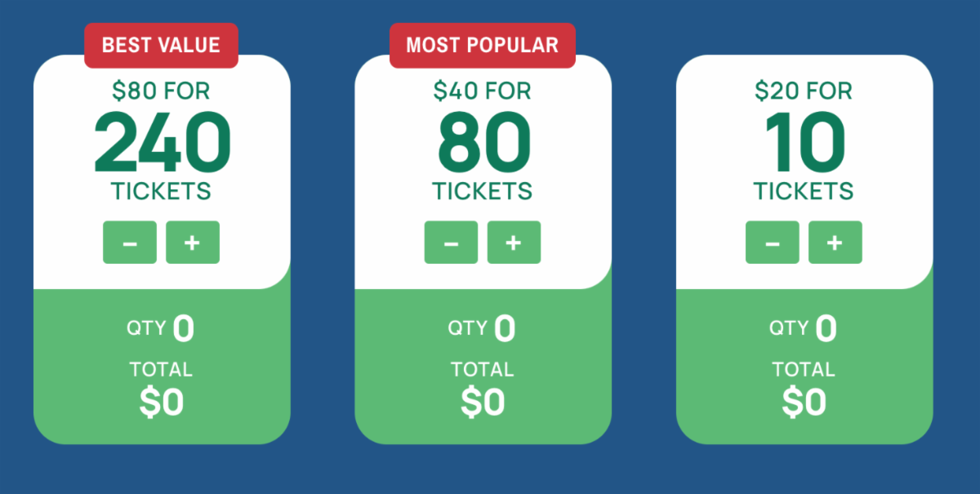
Task: Click the Best Value badge
Action: 161,45
